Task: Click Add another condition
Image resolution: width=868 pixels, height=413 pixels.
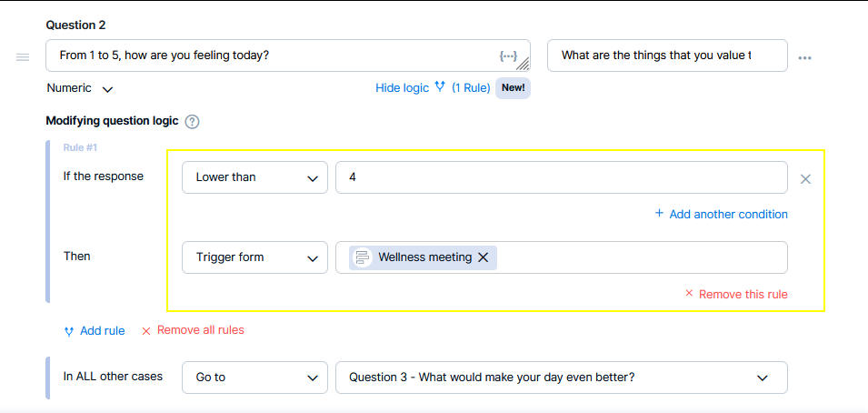Action: click(x=722, y=214)
